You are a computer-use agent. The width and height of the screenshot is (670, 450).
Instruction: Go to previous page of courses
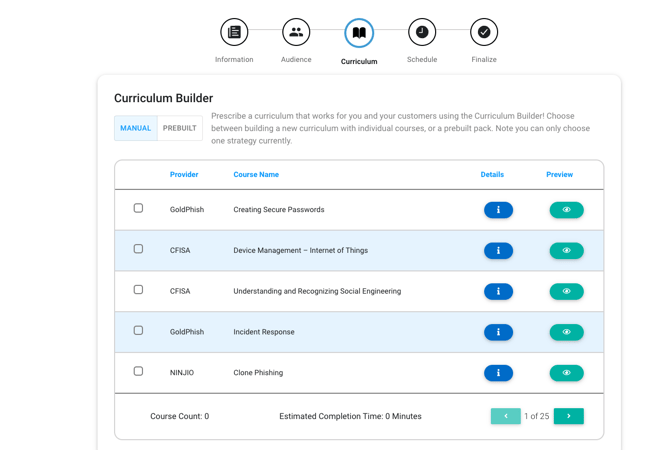[x=505, y=416]
